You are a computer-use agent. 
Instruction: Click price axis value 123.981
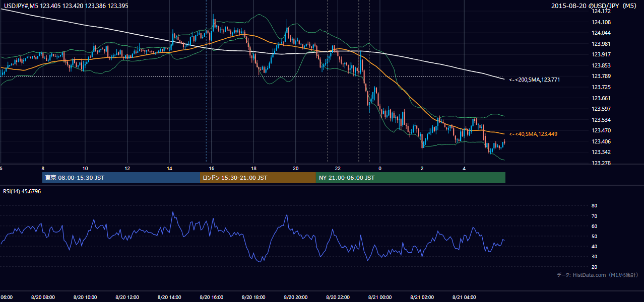pyautogui.click(x=602, y=44)
